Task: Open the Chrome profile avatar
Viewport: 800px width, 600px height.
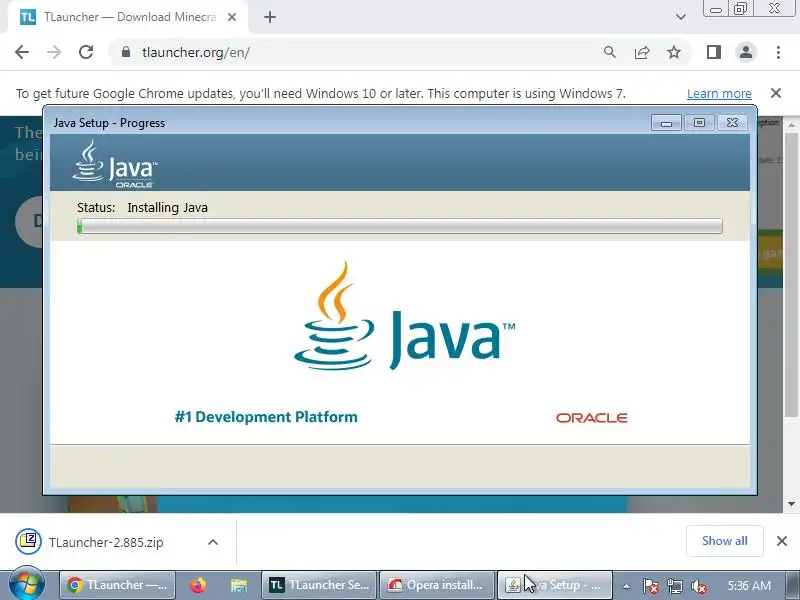Action: click(745, 52)
